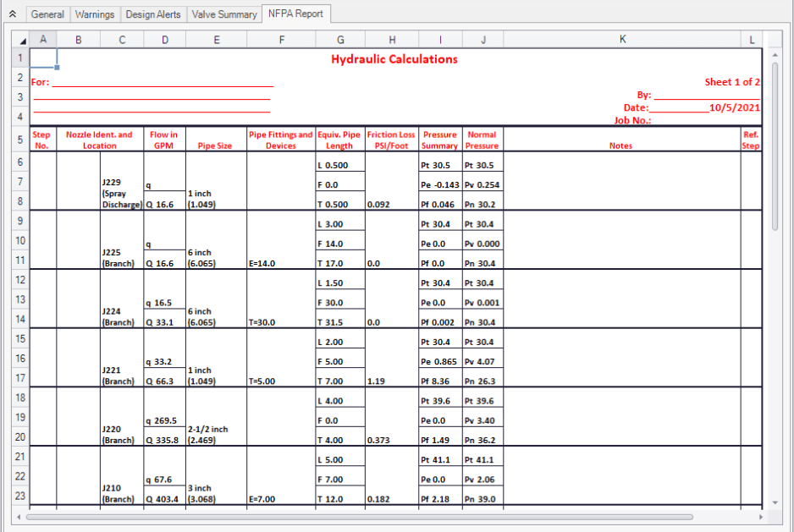Viewport: 794px width, 532px height.
Task: Select column H header
Action: pos(392,40)
